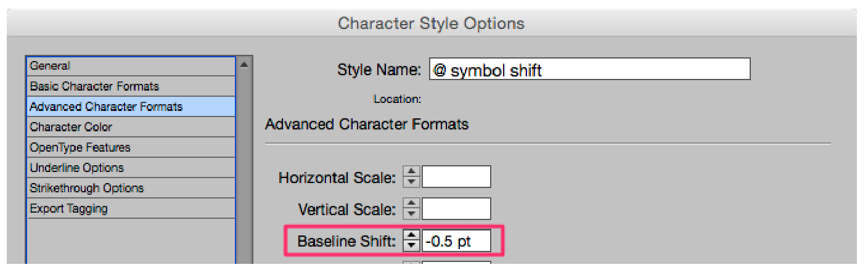Increase Horizontal Scale with the up arrow
This screenshot has width=868, height=270.
click(x=411, y=173)
